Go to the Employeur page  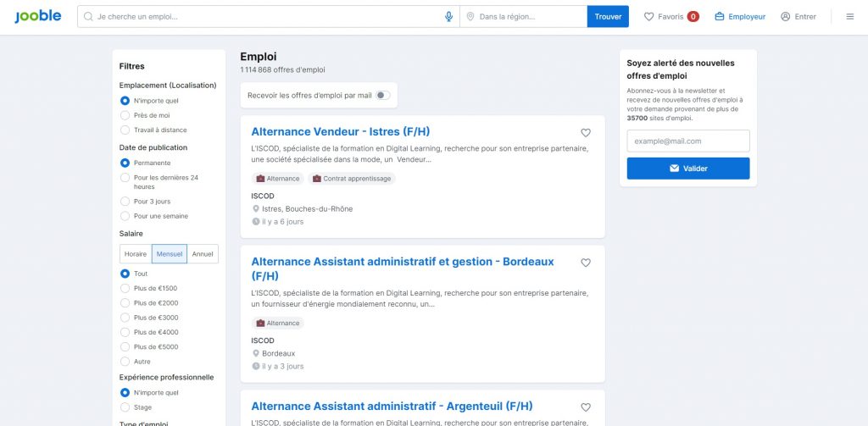(x=740, y=16)
